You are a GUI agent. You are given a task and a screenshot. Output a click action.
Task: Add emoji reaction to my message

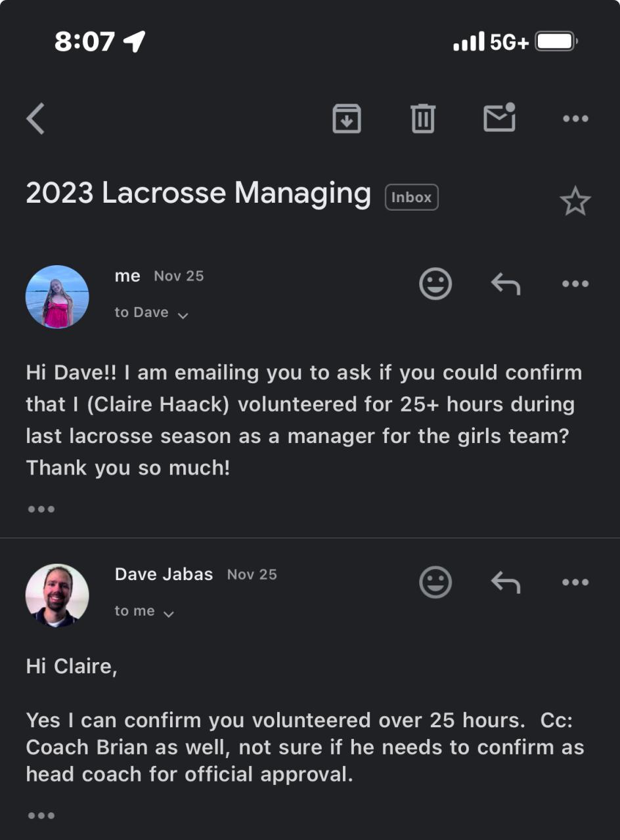[x=435, y=284]
